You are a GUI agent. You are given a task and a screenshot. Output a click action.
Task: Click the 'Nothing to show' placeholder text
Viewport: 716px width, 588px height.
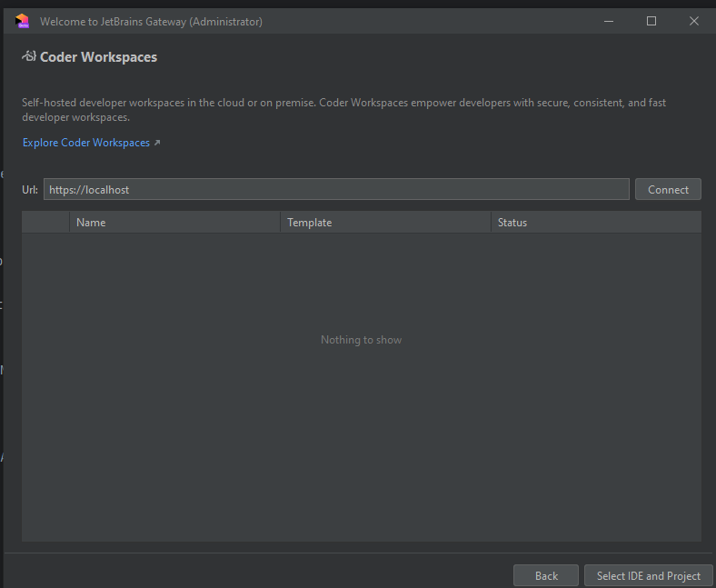coord(362,340)
